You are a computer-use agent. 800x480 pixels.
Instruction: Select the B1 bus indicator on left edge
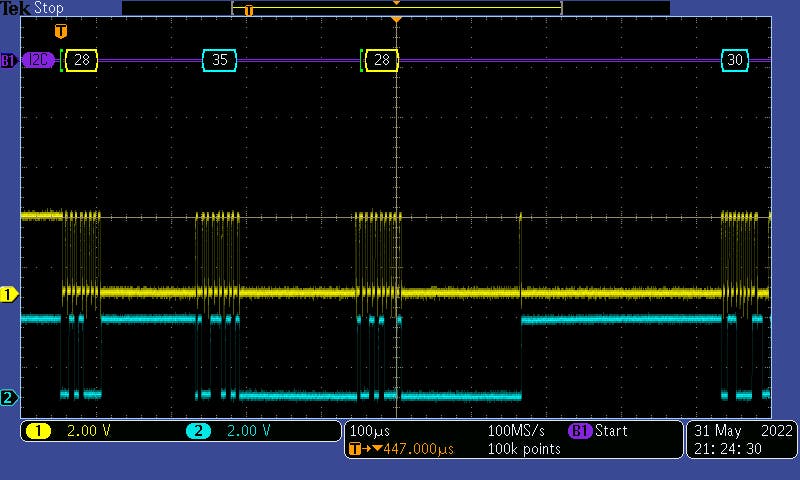tap(8, 60)
